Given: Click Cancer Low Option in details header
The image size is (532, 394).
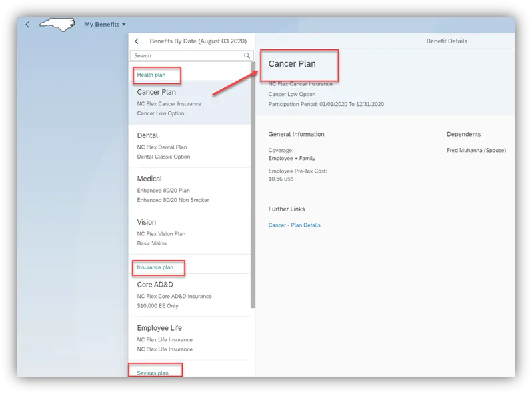Looking at the screenshot, I should pos(292,95).
